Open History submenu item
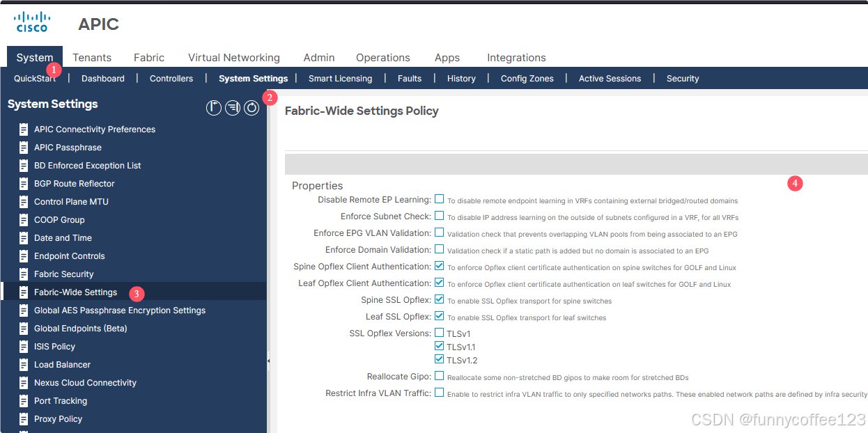The image size is (868, 433). [x=461, y=79]
